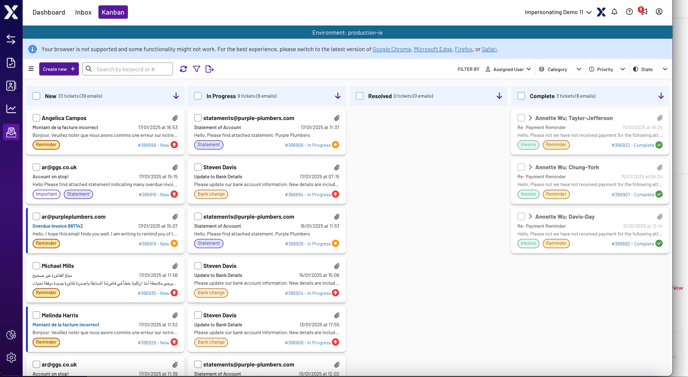The image size is (688, 377).
Task: Click the sort arrow on the Complete column
Action: click(661, 96)
